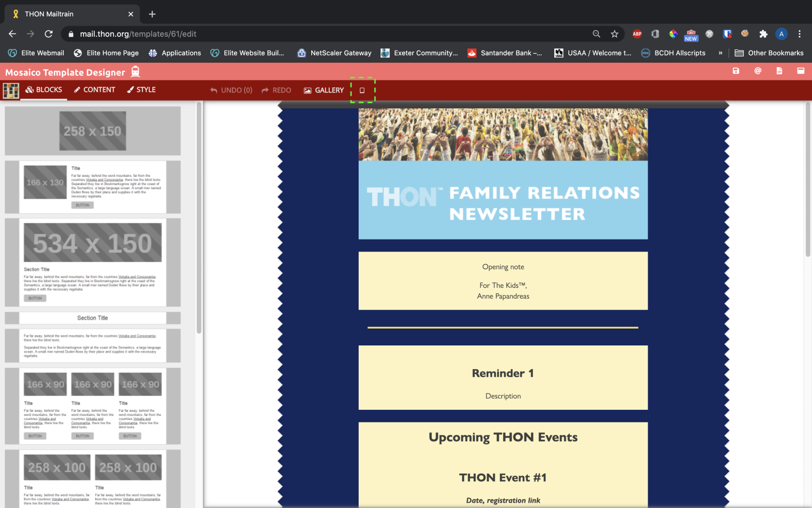
Task: Open the AdBlock Plus extension
Action: coord(637,34)
